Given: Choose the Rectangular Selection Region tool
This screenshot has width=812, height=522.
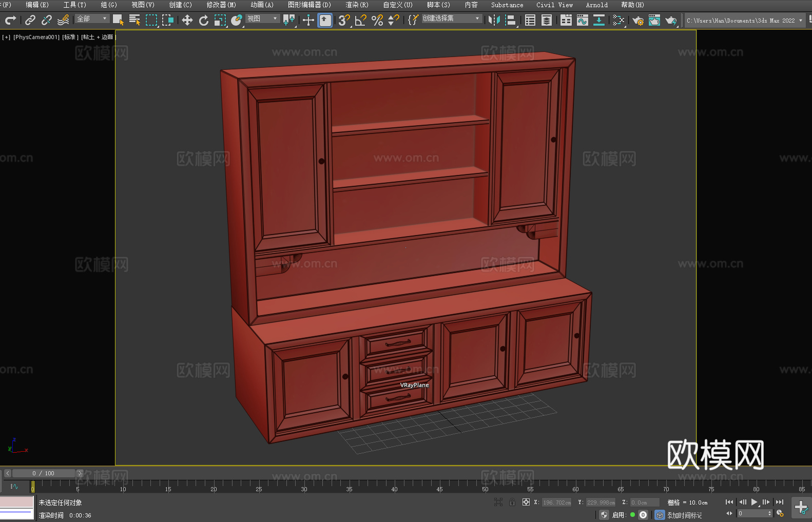Looking at the screenshot, I should pos(151,20).
